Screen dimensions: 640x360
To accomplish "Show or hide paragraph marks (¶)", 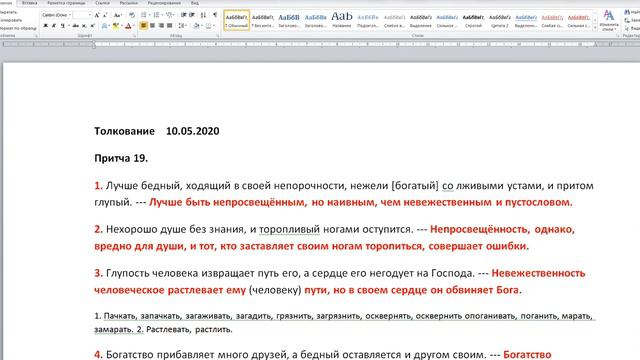I will coord(215,15).
